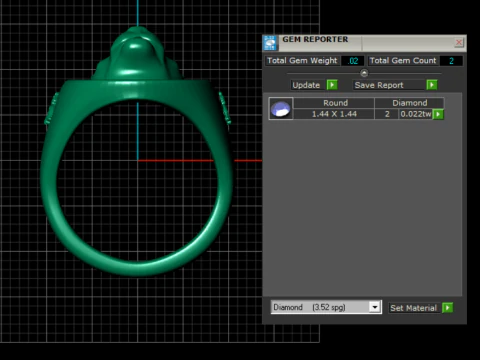Click the gem quantity cell showing 2

pos(387,114)
